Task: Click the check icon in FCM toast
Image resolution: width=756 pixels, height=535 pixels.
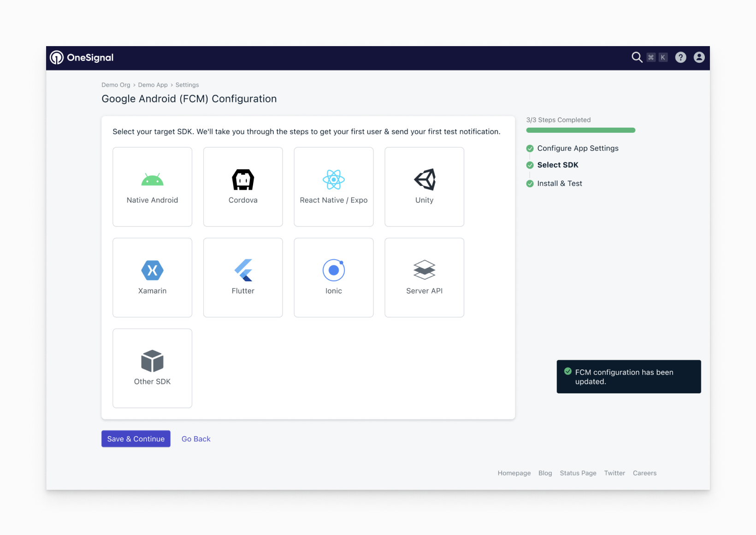Action: tap(568, 371)
